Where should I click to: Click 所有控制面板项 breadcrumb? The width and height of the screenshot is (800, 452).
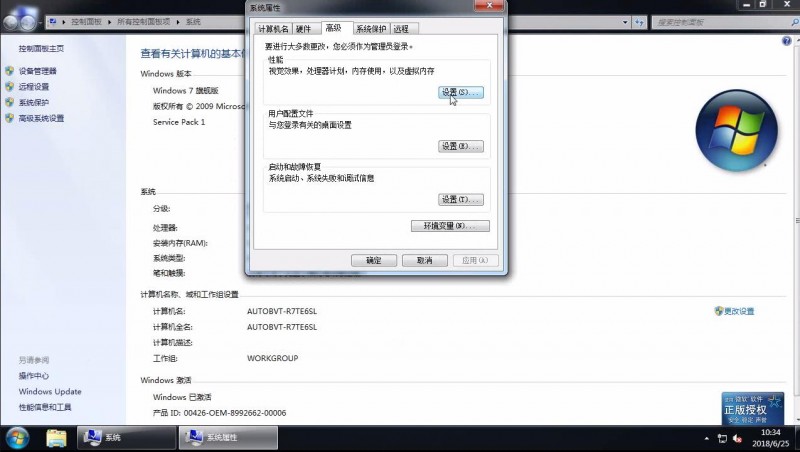click(143, 22)
